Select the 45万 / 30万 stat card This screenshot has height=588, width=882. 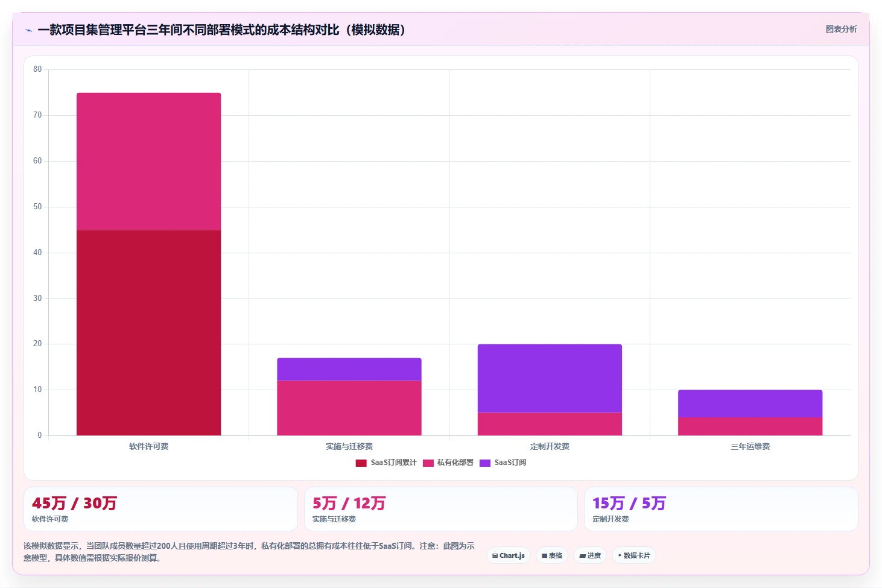tap(160, 509)
